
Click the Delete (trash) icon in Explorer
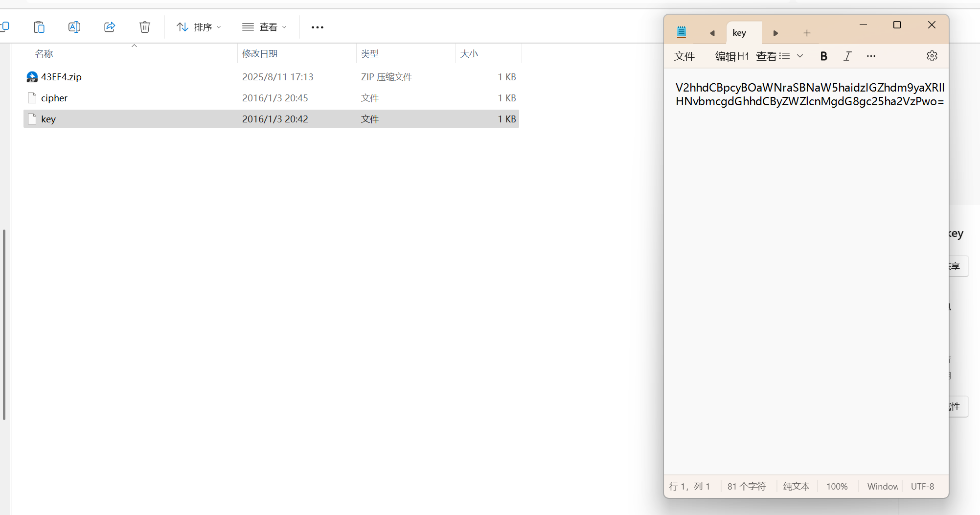point(144,27)
